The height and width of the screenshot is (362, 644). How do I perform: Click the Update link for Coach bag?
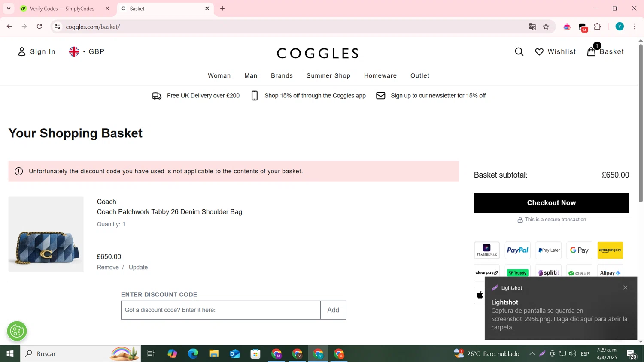coord(138,267)
